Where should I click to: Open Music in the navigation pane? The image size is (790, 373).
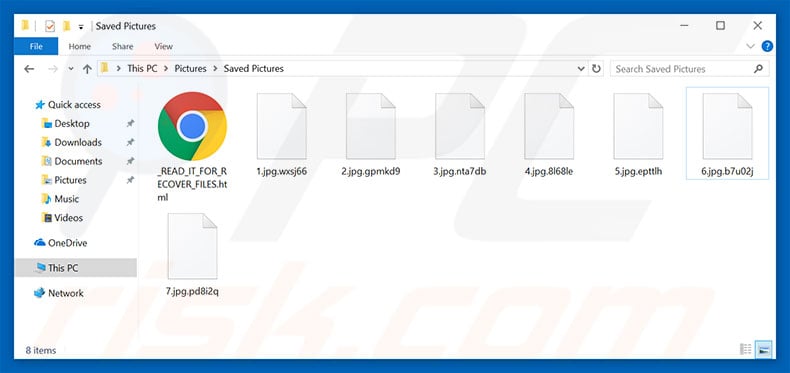coord(67,199)
